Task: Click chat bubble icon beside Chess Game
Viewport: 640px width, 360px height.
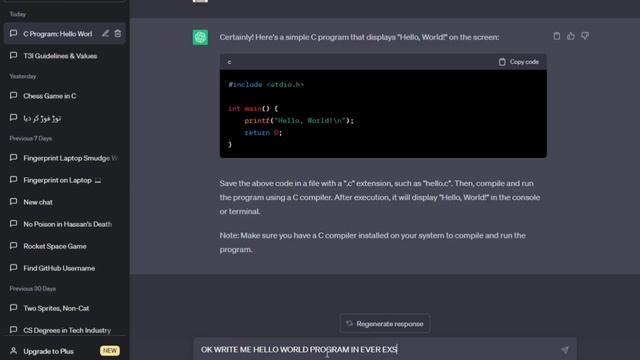Action: point(13,96)
